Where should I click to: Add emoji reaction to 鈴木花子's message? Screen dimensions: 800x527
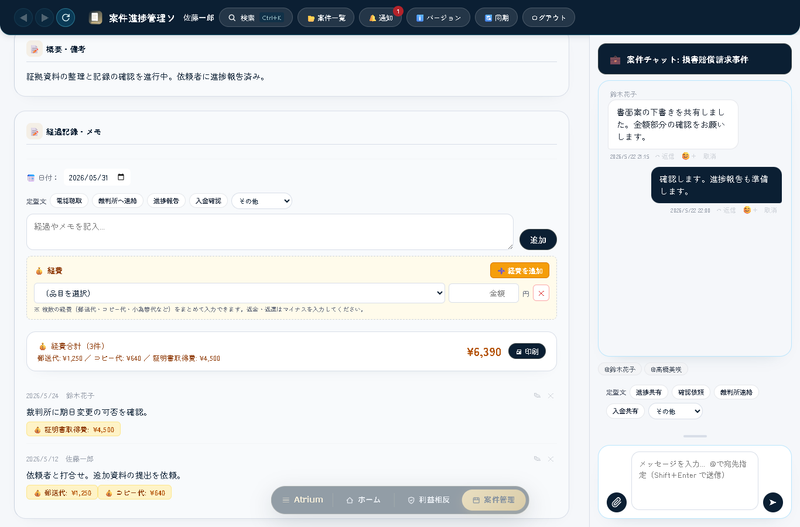click(x=688, y=156)
